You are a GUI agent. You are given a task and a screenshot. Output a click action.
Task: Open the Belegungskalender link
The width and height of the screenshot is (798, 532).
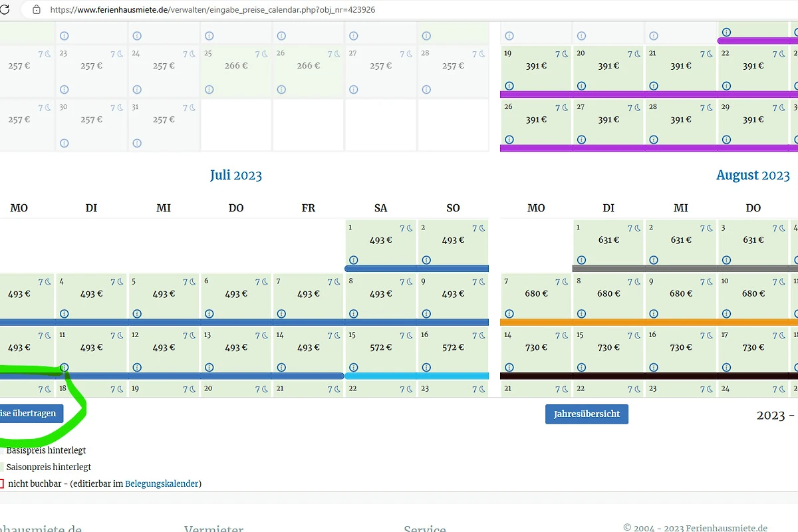tap(162, 483)
